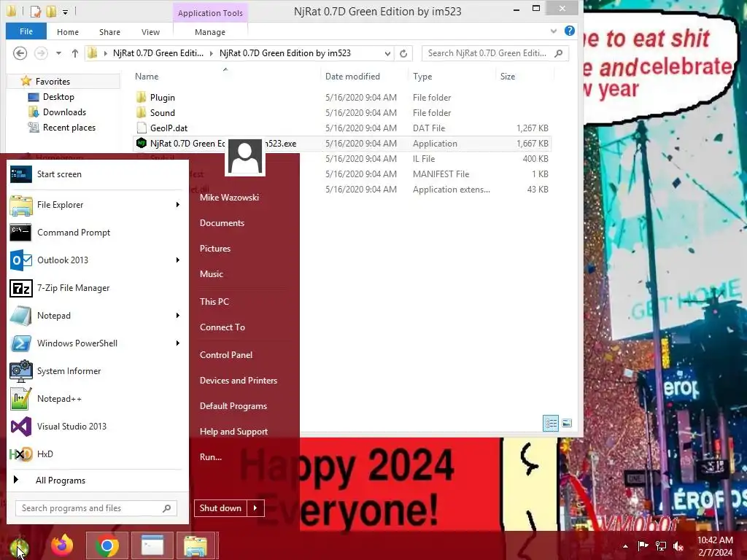Open recent locations dropdown arrow
The height and width of the screenshot is (560, 747).
pos(58,53)
